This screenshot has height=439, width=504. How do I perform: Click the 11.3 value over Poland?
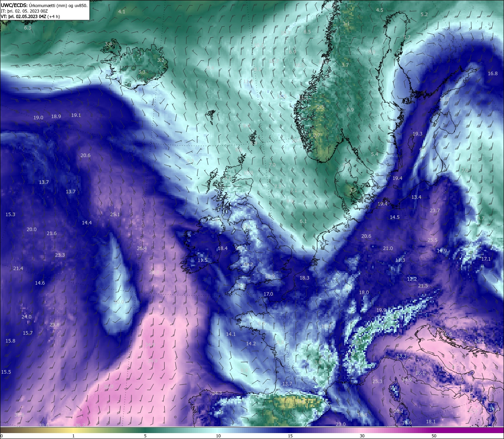point(400,260)
